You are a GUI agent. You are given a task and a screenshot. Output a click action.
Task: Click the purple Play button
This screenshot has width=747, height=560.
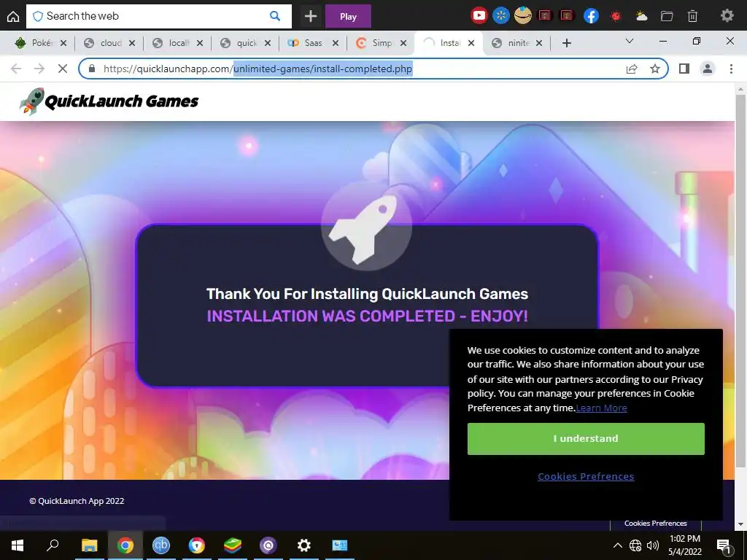pos(348,16)
